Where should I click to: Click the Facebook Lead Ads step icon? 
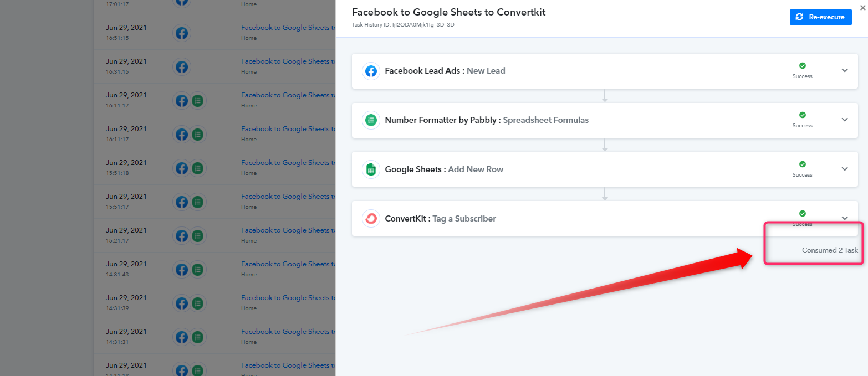click(371, 71)
